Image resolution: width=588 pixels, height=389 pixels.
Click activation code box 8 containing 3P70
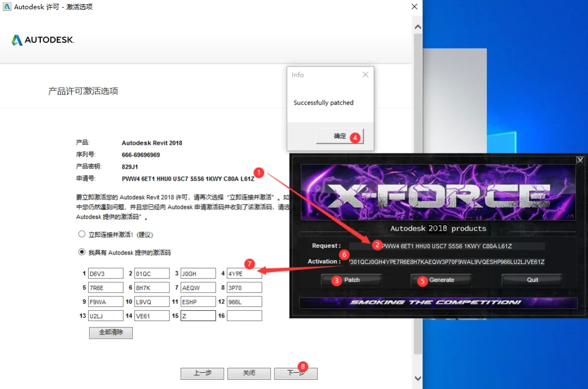pyautogui.click(x=244, y=287)
